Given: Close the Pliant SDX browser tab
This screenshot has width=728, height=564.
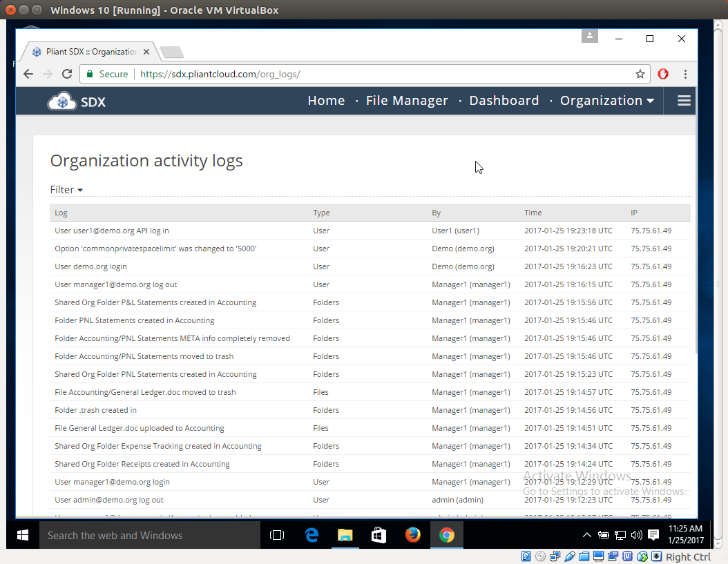Looking at the screenshot, I should (146, 52).
